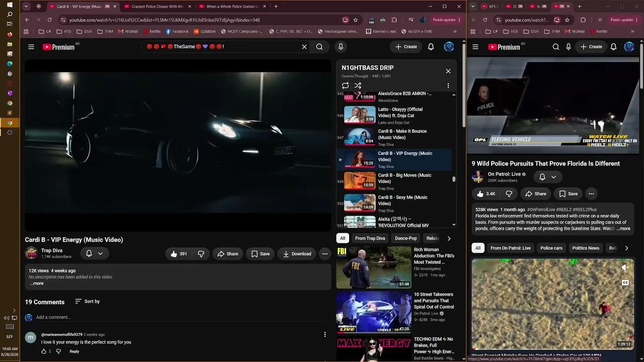The image size is (644, 362).
Task: Show more filter chips in right window
Action: (x=626, y=248)
